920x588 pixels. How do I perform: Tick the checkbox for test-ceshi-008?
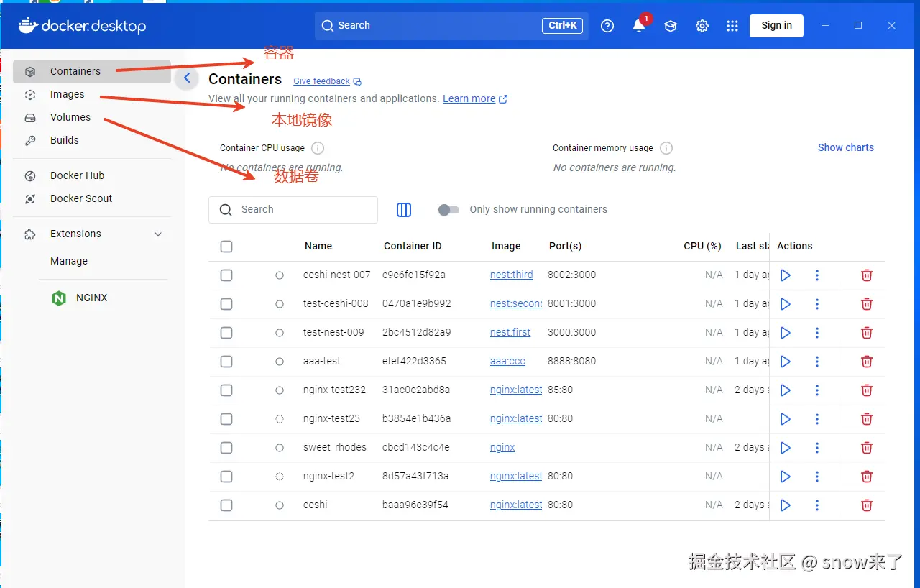tap(226, 304)
